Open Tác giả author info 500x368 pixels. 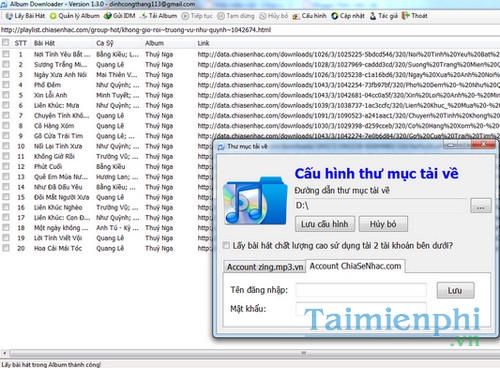[383, 16]
